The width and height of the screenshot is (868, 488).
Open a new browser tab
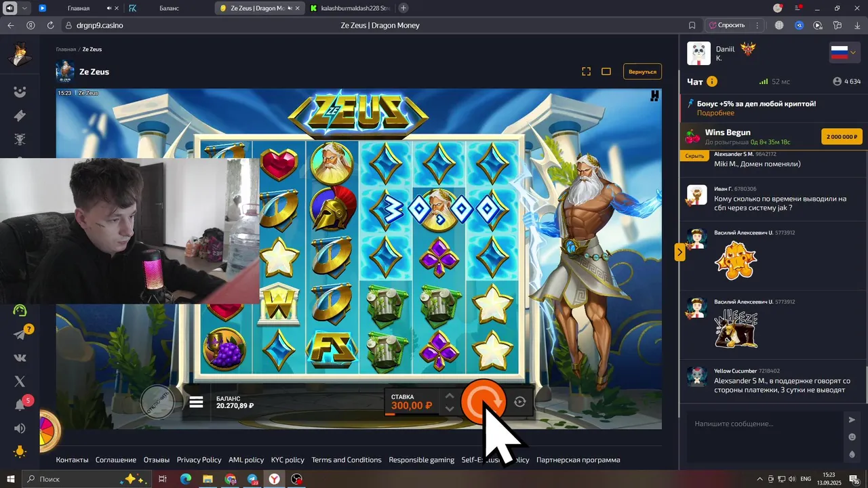pyautogui.click(x=403, y=8)
